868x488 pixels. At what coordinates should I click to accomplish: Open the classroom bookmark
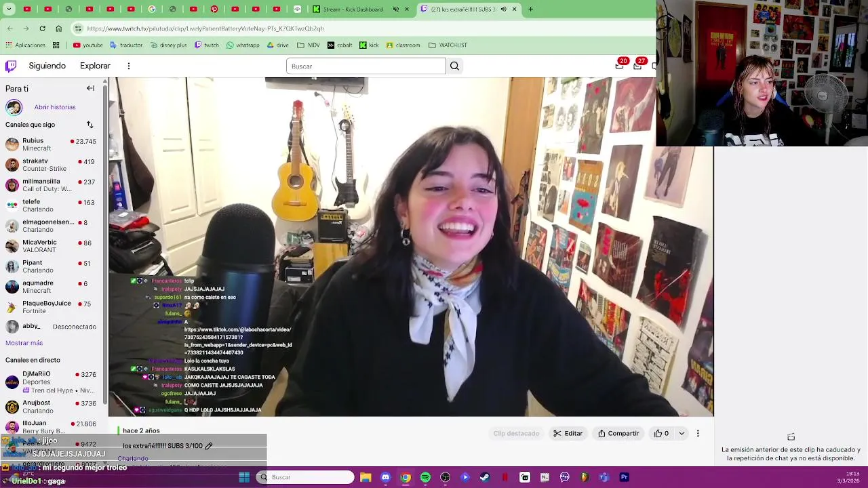coord(403,45)
